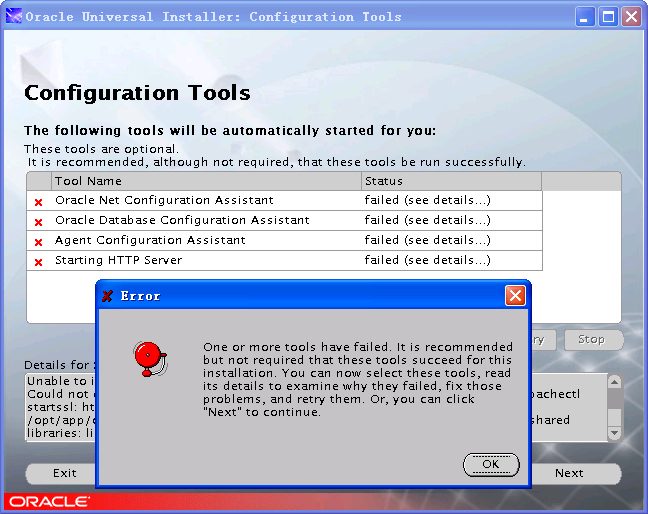648x514 pixels.
Task: Click the Oracle Universal Installer title bar icon
Action: point(14,17)
